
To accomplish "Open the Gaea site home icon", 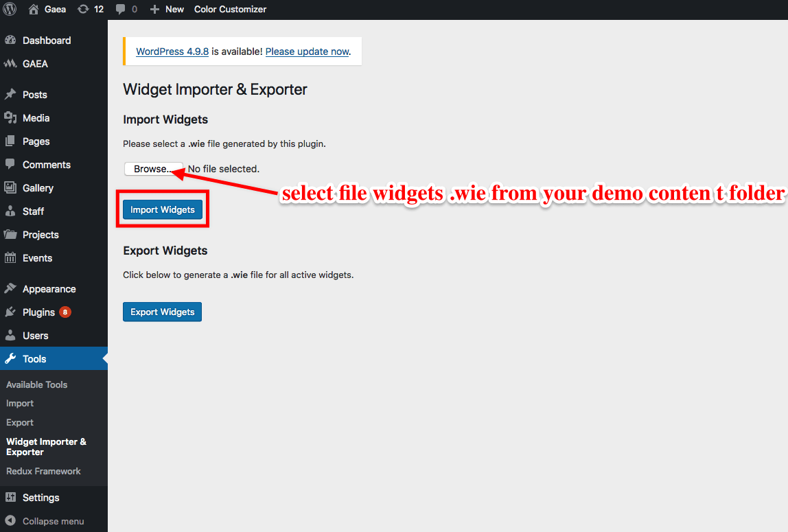I will click(34, 9).
